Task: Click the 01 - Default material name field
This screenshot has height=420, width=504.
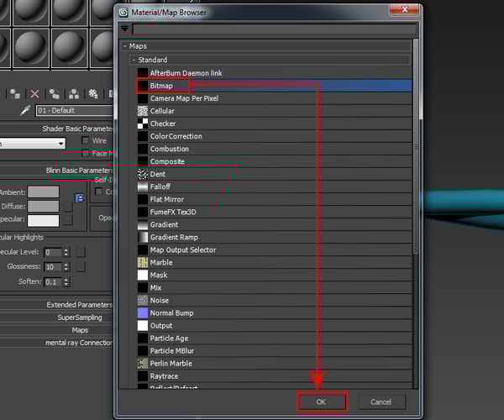Action: pos(74,110)
